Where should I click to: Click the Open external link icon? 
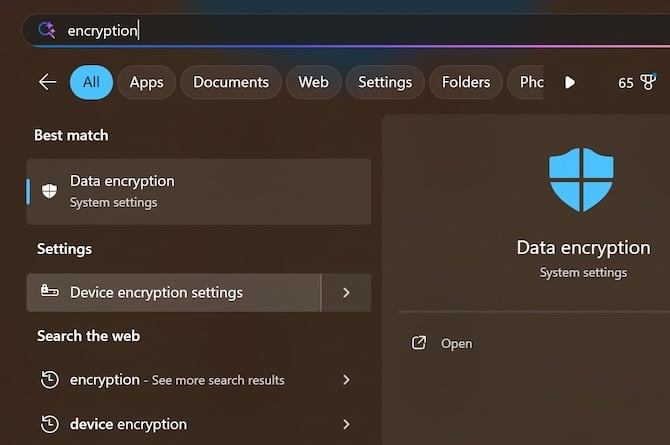(419, 343)
